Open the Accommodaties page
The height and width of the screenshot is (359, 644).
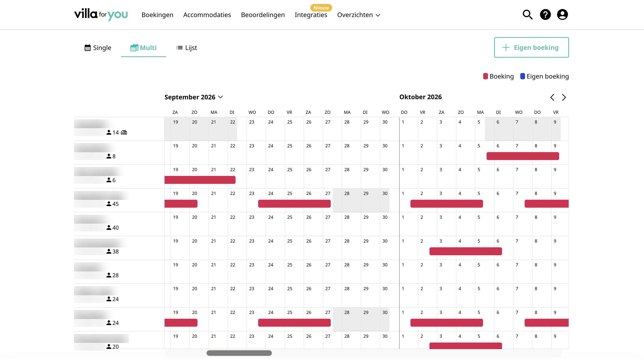(x=207, y=15)
